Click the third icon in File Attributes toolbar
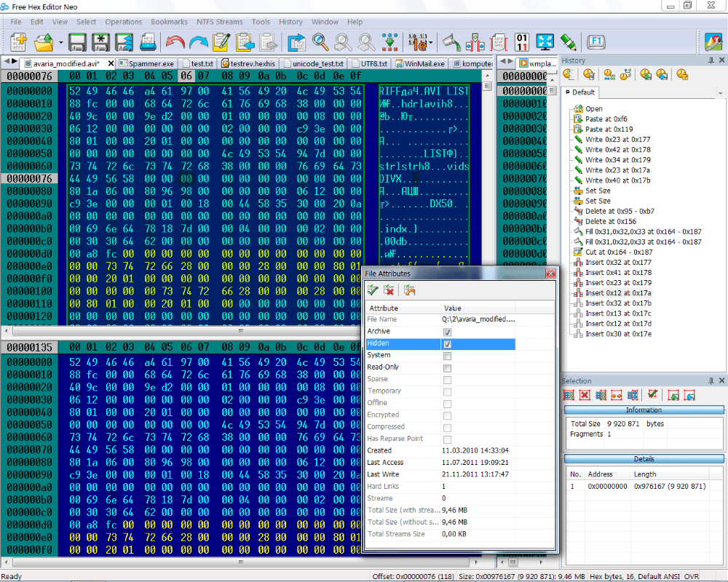The image size is (728, 582). point(409,290)
